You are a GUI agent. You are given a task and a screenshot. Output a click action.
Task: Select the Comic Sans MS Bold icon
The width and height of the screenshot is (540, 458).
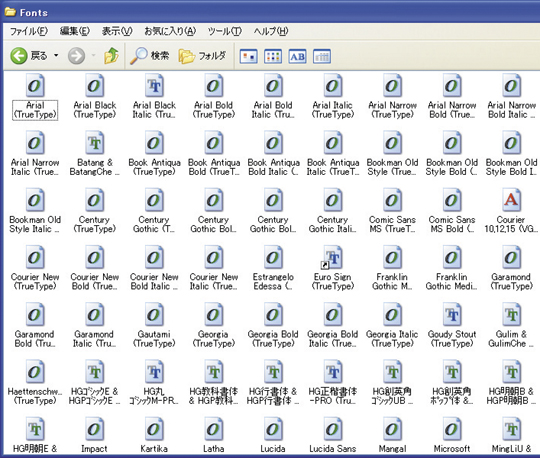[x=452, y=200]
